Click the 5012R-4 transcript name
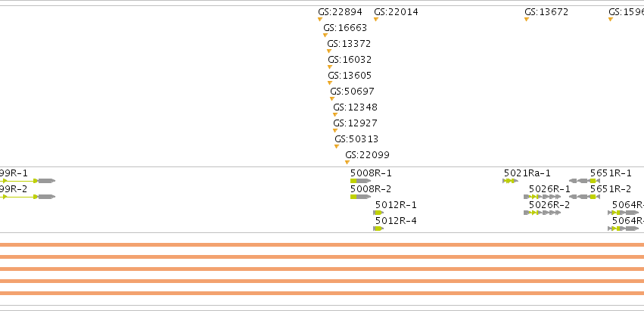 (x=396, y=221)
